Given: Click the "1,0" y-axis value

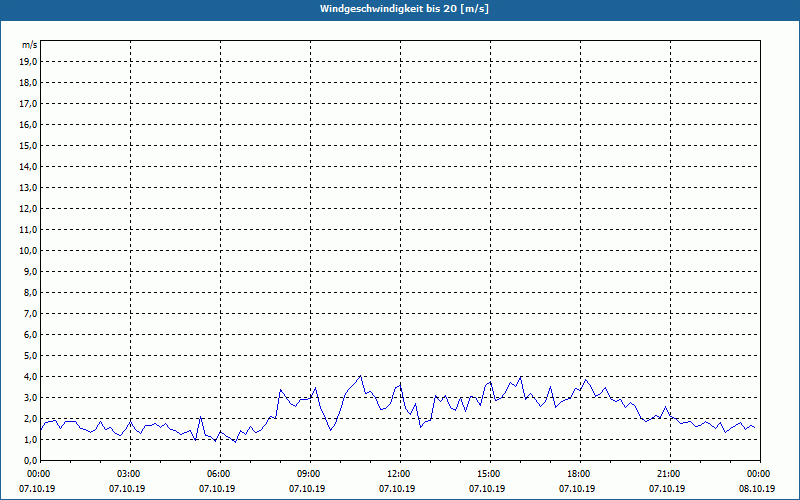Looking at the screenshot, I should pos(31,439).
